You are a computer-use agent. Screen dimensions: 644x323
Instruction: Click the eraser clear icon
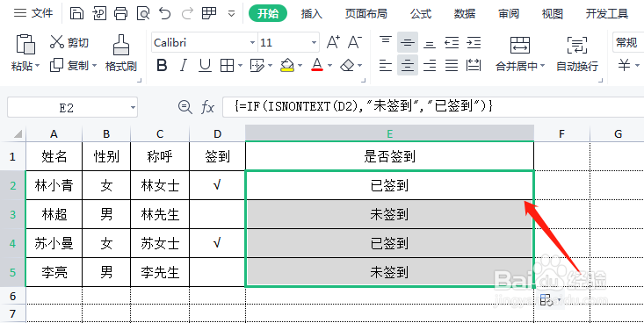click(347, 65)
